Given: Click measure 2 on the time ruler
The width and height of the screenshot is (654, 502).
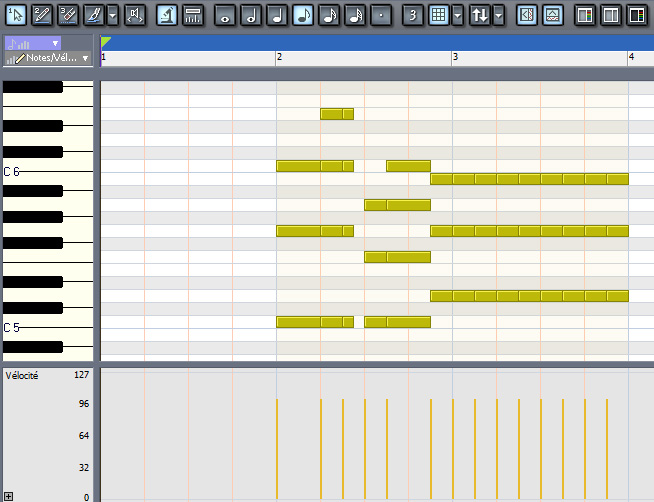Looking at the screenshot, I should (279, 57).
